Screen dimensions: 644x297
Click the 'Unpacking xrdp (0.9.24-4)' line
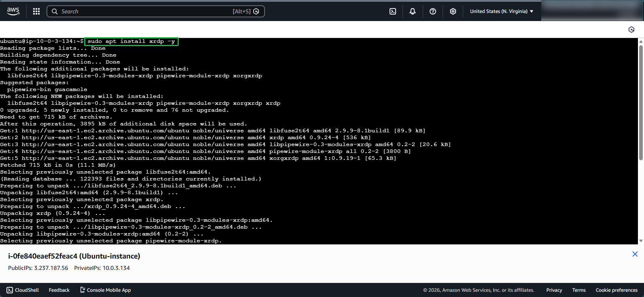[53, 213]
